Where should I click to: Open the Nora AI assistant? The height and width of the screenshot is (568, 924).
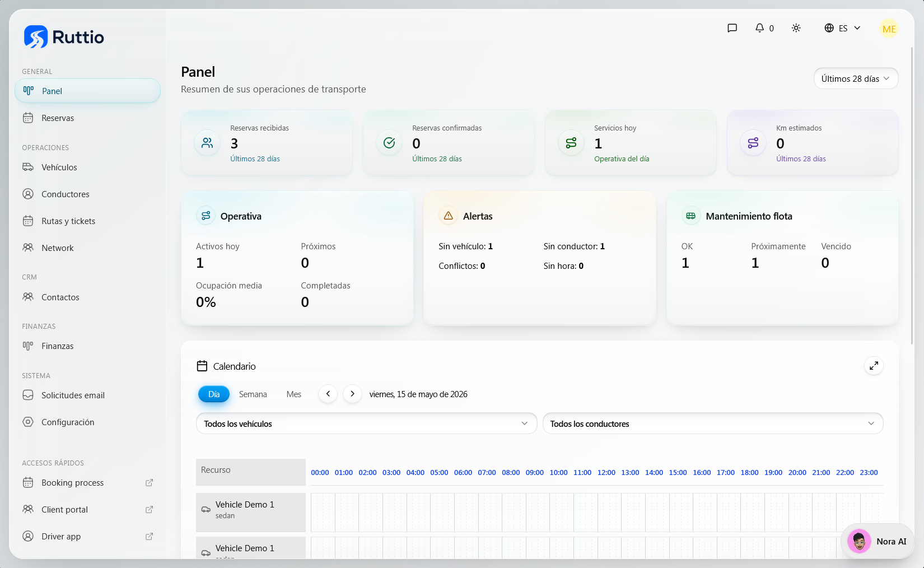[877, 541]
